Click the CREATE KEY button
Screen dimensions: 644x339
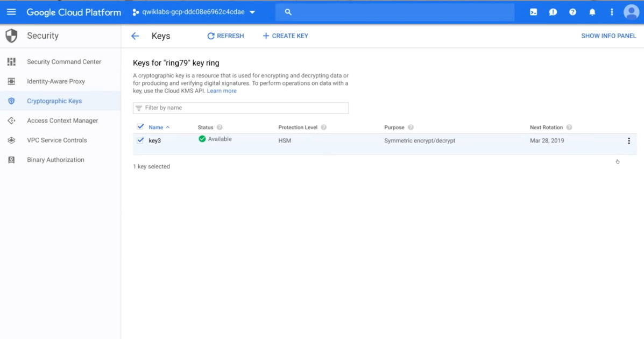286,36
